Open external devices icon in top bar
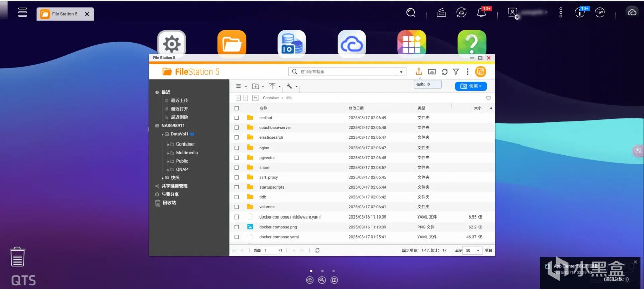This screenshot has width=644, height=289. 461,13
